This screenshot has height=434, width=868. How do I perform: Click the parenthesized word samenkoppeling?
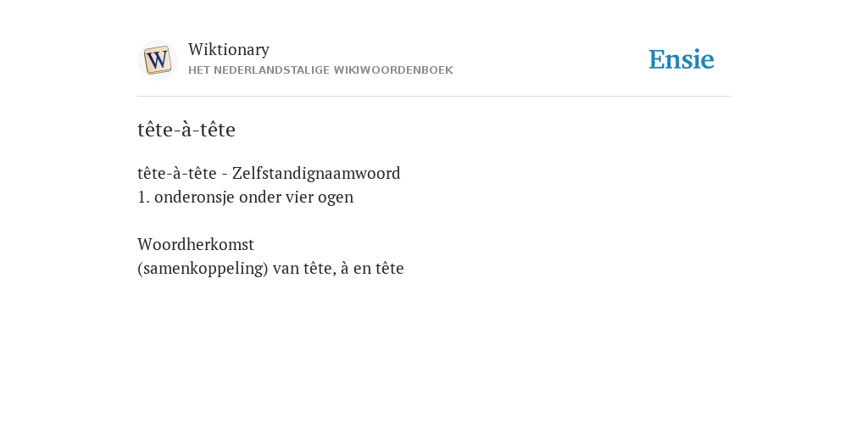(203, 269)
